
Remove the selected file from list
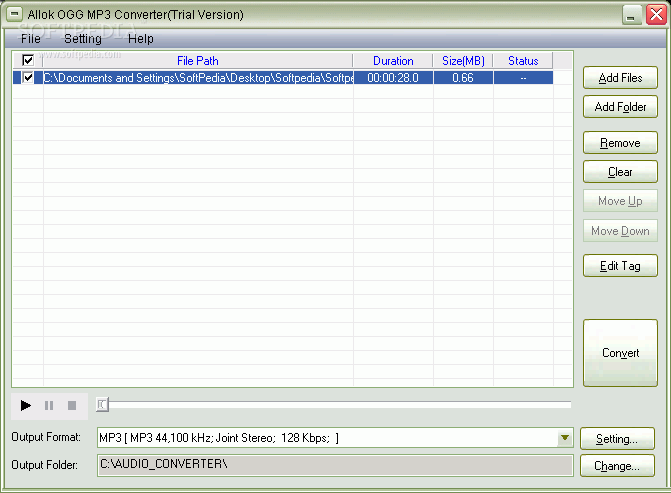[x=620, y=143]
